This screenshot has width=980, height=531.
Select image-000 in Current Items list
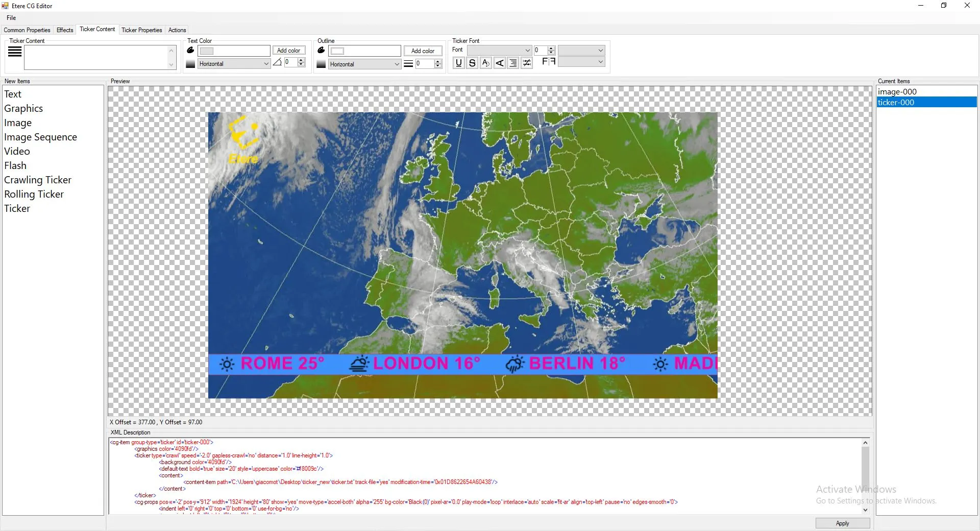tap(897, 92)
